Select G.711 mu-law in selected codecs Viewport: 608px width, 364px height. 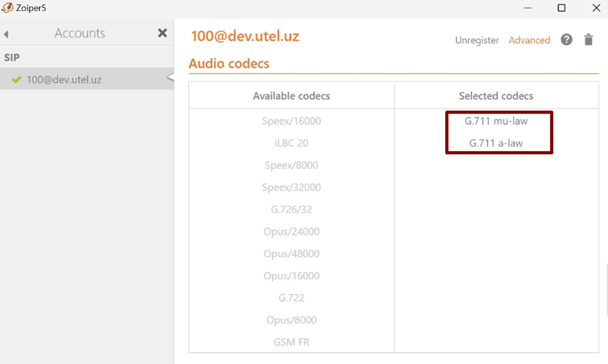pyautogui.click(x=496, y=121)
